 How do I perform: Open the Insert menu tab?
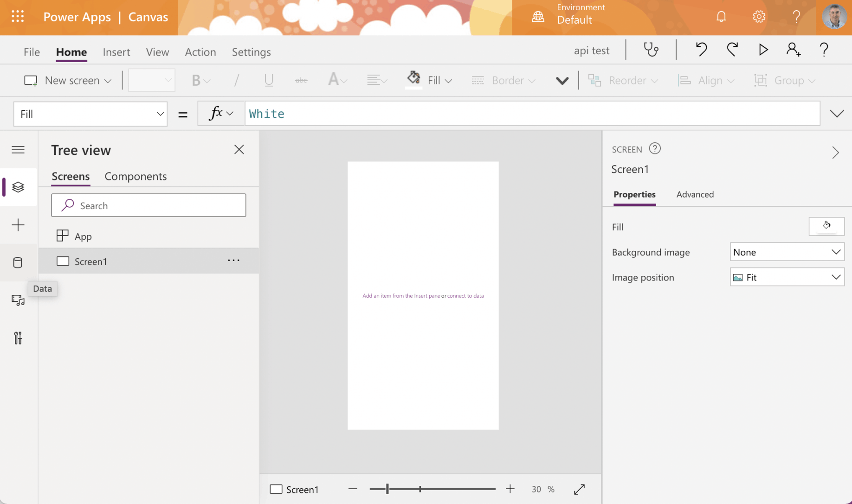pyautogui.click(x=116, y=52)
